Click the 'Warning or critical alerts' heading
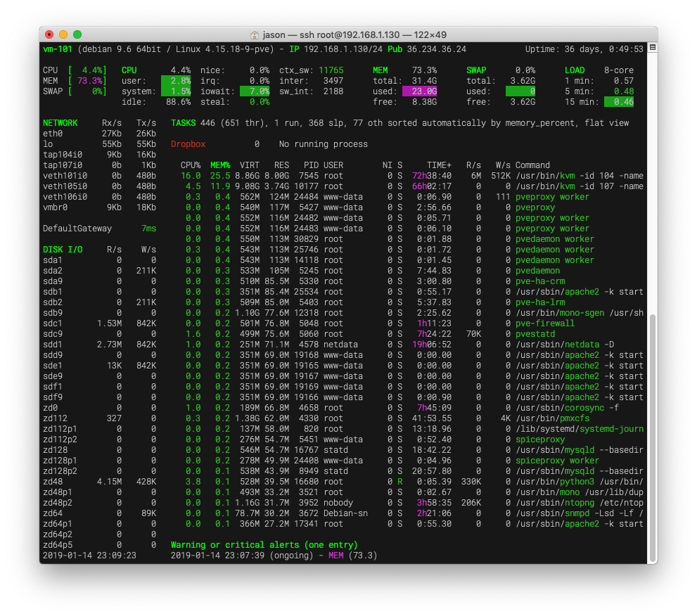Screen dimensions: 697x616 tap(264, 545)
